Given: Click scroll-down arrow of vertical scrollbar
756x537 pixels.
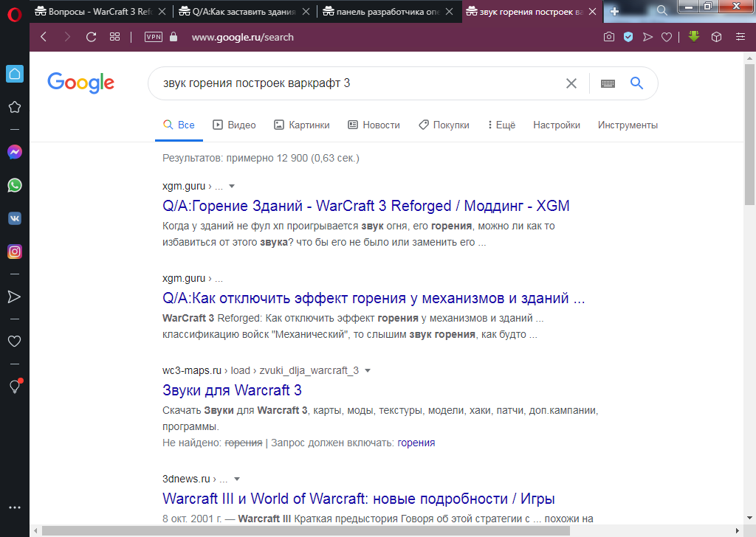Looking at the screenshot, I should [x=749, y=519].
